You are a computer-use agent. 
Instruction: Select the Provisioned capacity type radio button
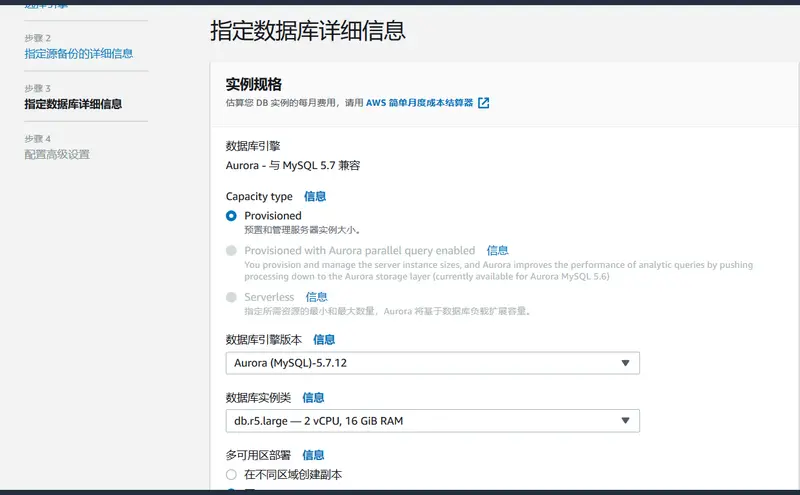(231, 216)
